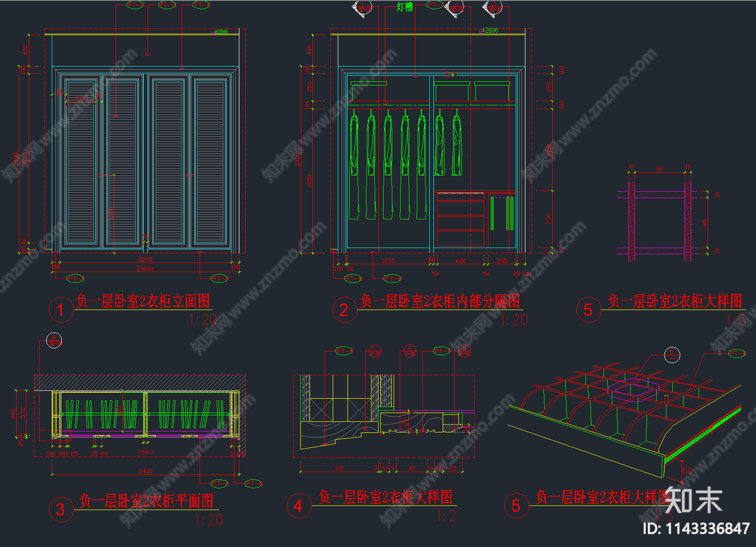The image size is (756, 547).
Task: Click the ±2800 elevation mark above the partition drawing
Action: coord(490,30)
